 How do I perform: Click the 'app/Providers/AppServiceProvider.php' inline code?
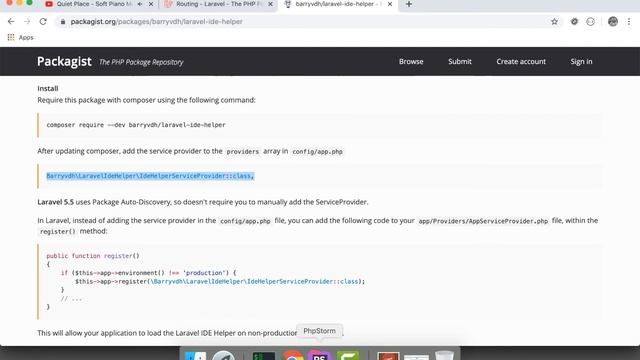click(x=483, y=221)
